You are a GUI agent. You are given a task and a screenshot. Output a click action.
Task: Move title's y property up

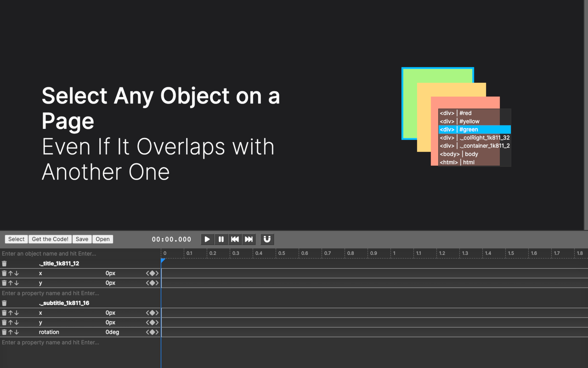coord(11,283)
